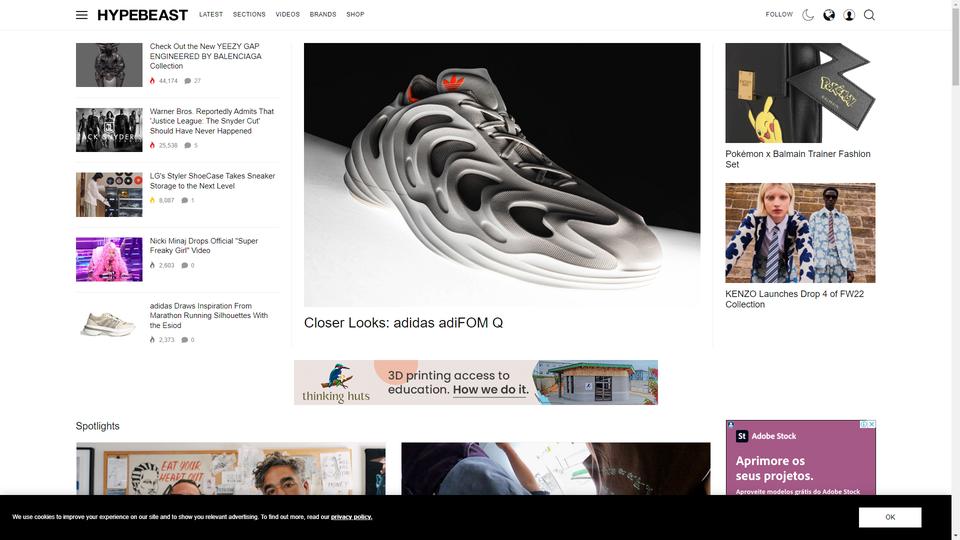Click flame count 25,538 on Snyder Cut article
Image resolution: width=960 pixels, height=540 pixels.
(x=163, y=146)
